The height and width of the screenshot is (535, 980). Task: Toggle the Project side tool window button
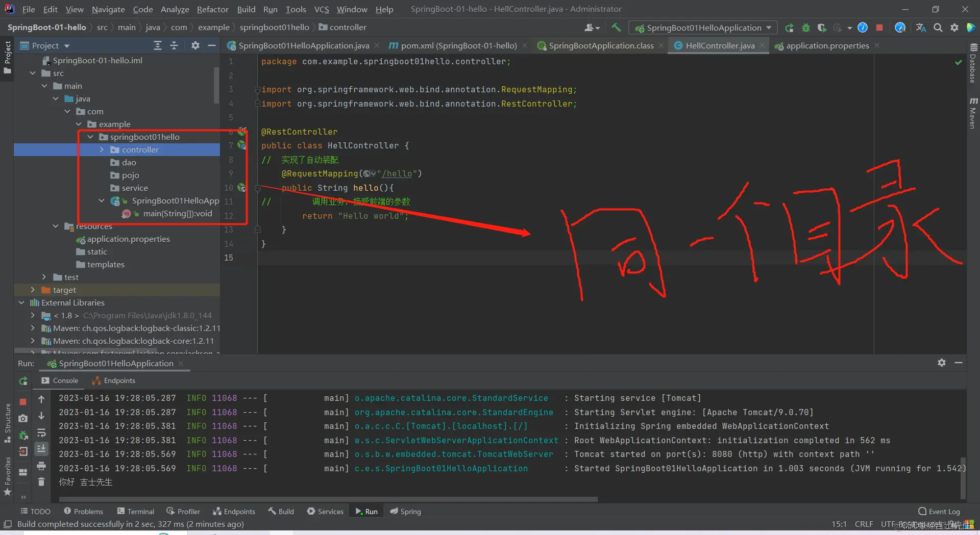[7, 57]
